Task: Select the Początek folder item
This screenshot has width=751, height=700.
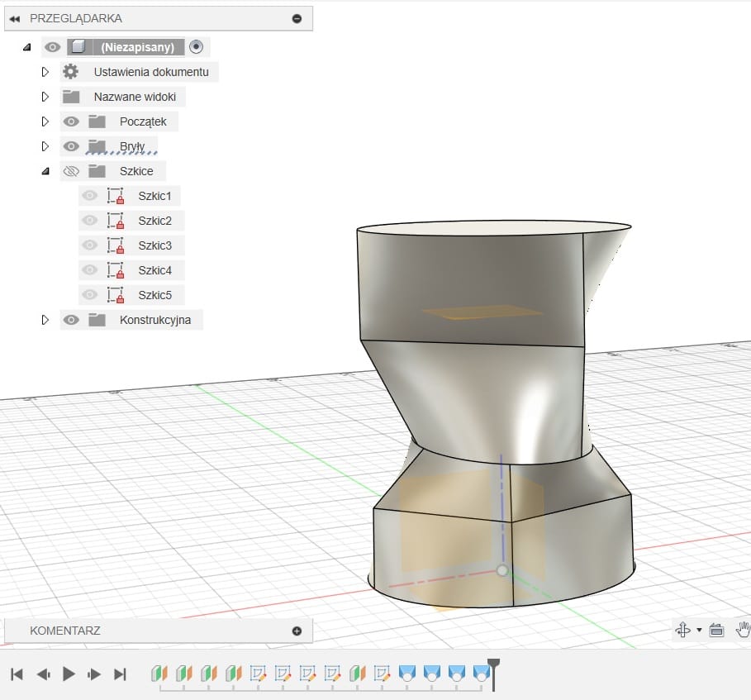Action: click(x=143, y=121)
